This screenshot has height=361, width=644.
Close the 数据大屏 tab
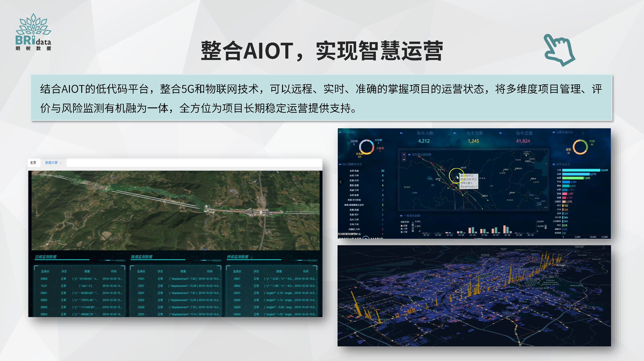pos(61,163)
